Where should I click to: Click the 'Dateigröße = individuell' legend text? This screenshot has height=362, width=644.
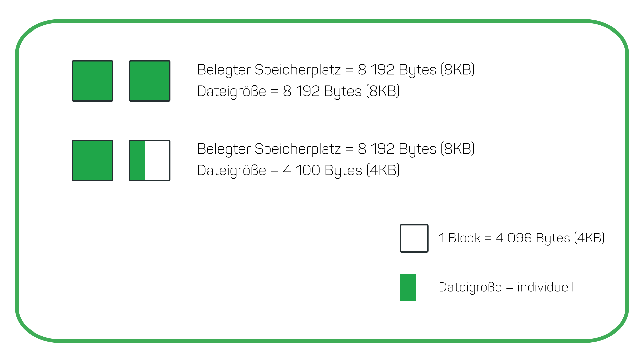point(506,287)
